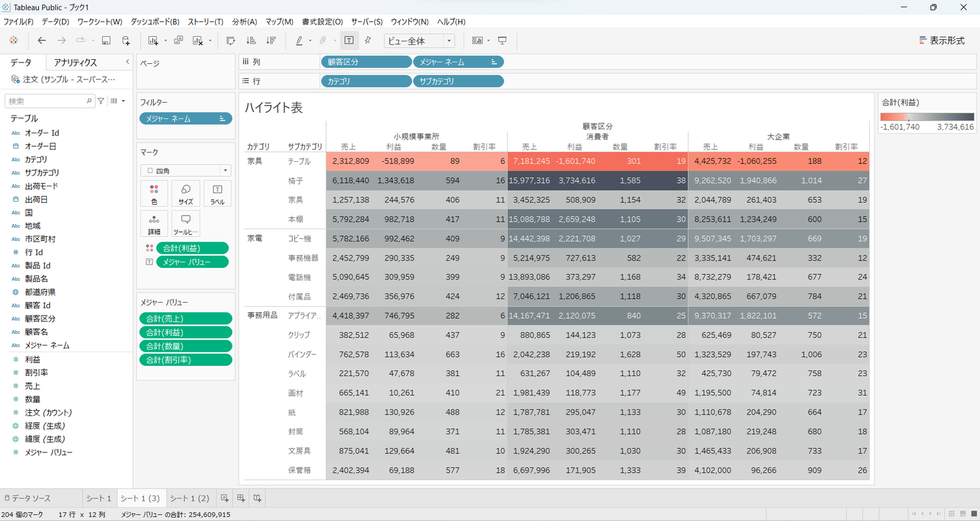Collapse the data pane with the arrow
Screen dimensions: 980x521
[127, 62]
